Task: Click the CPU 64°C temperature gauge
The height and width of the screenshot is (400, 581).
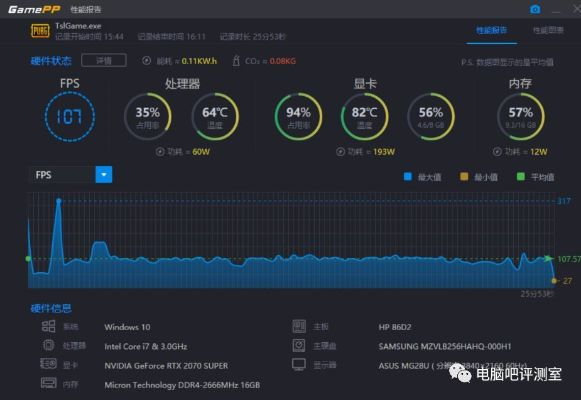Action: 215,117
